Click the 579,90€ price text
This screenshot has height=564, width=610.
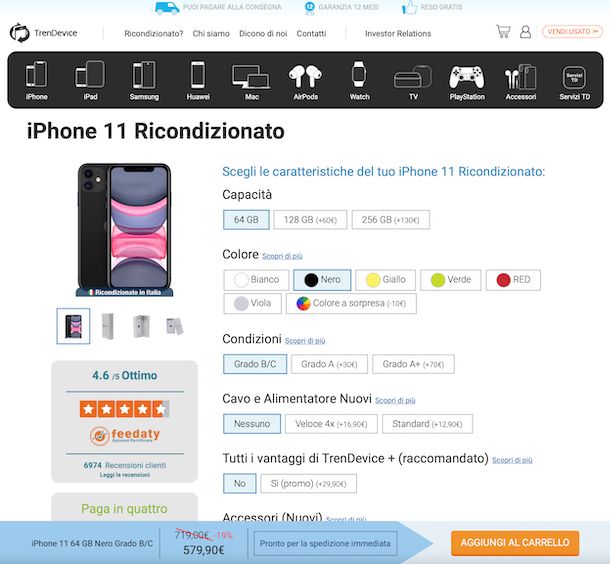coord(204,550)
